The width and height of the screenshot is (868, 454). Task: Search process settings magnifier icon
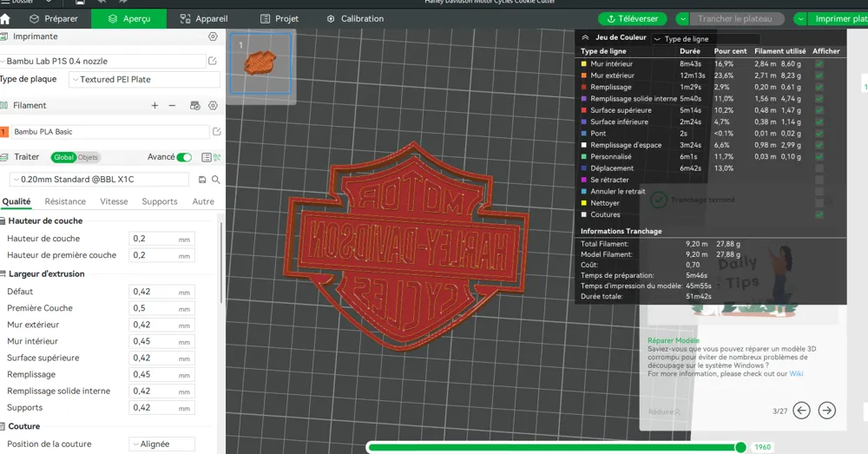216,180
